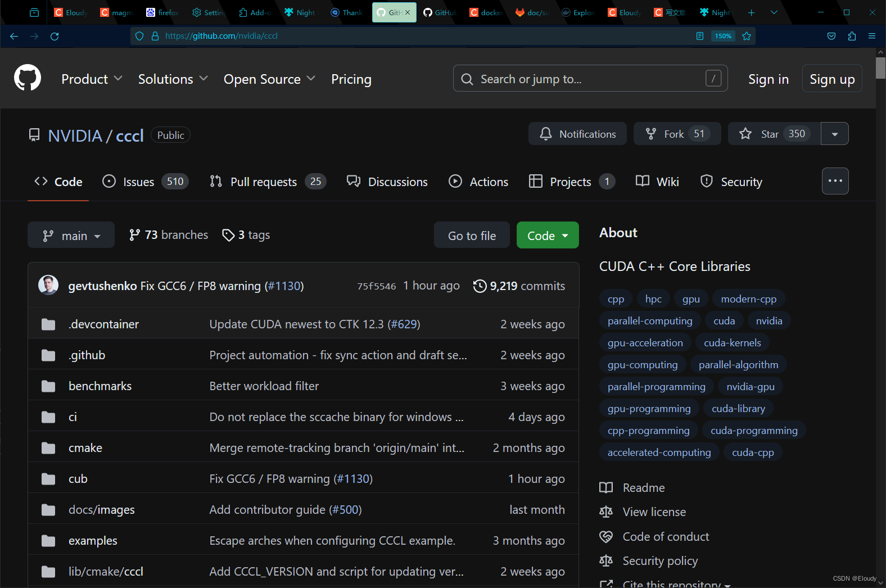The image size is (886, 588).
Task: Switch to the Pull requests tab
Action: [x=268, y=182]
